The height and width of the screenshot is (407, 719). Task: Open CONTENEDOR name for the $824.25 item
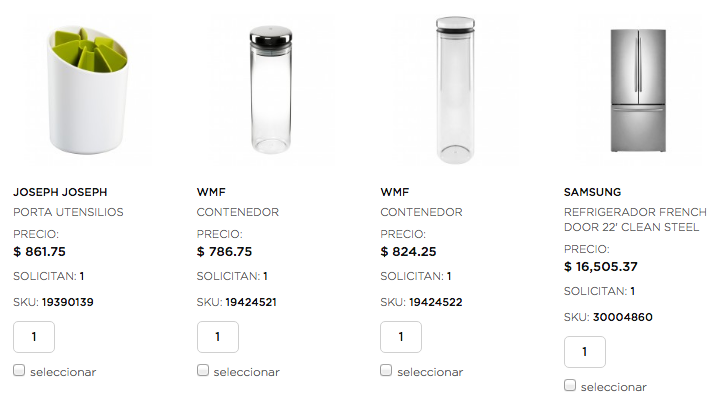point(421,212)
